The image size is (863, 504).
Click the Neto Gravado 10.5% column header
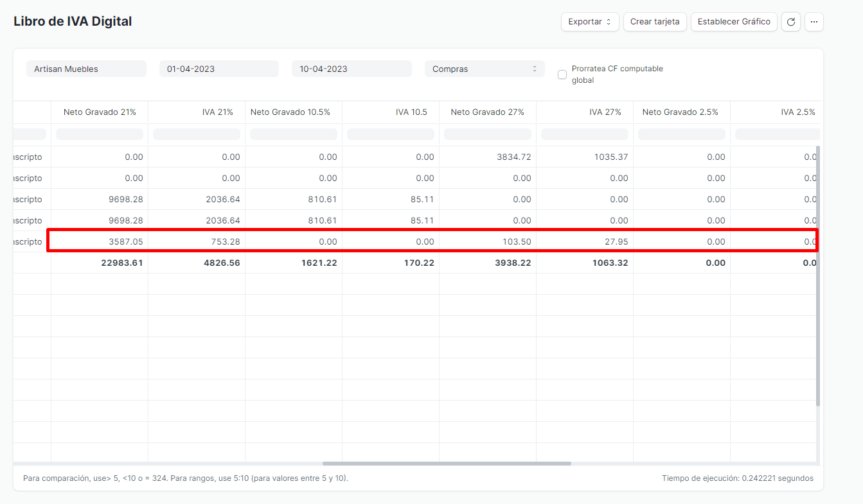(294, 112)
